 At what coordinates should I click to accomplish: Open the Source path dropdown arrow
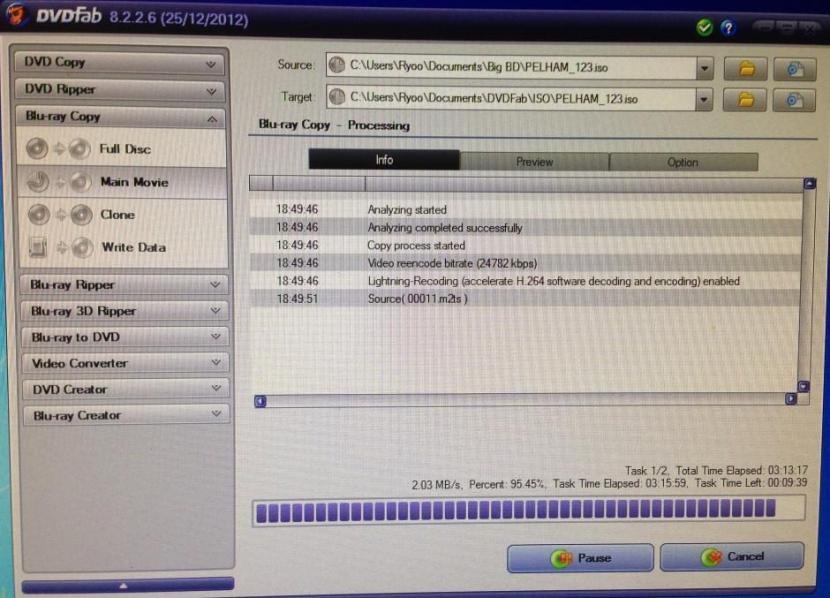tap(705, 68)
